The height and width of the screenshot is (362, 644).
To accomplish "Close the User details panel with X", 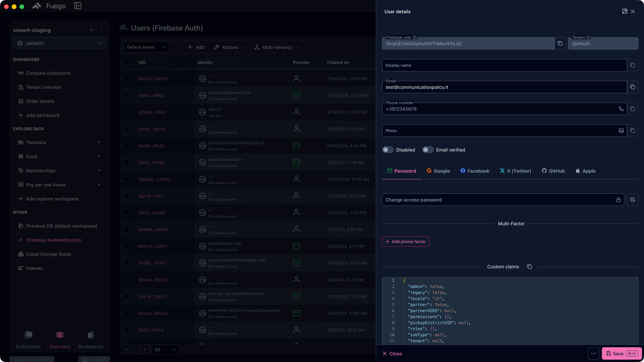I will coord(633,12).
